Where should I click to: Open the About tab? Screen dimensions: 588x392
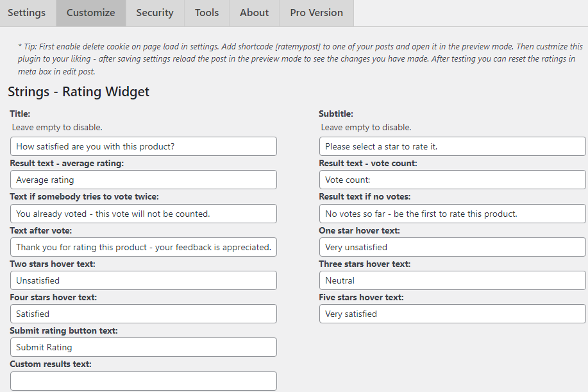coord(255,13)
